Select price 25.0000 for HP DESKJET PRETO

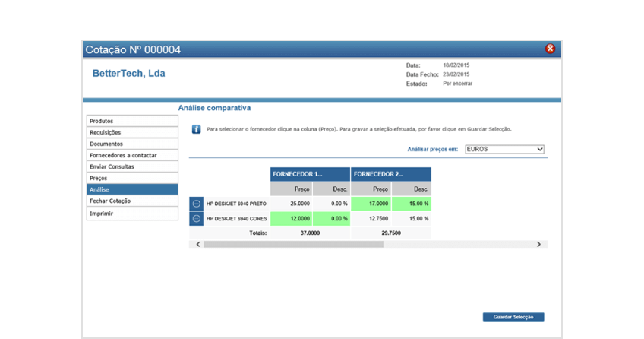pos(291,204)
